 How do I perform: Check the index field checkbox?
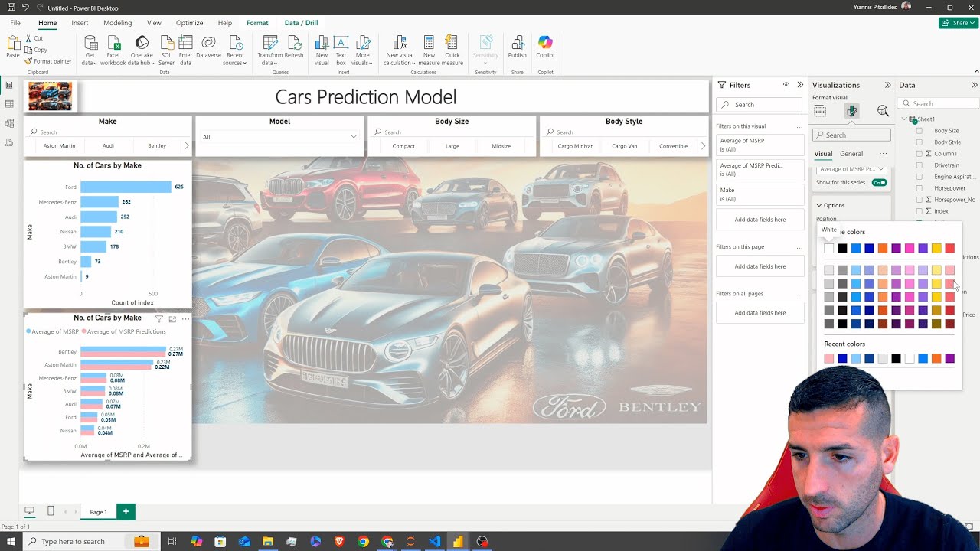coord(920,210)
